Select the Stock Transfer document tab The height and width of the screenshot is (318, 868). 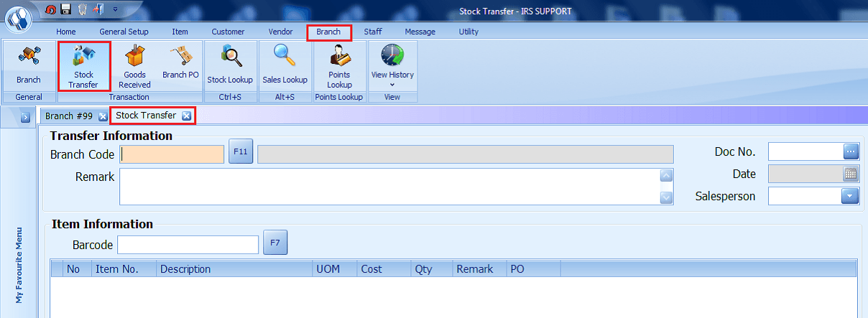tap(146, 116)
